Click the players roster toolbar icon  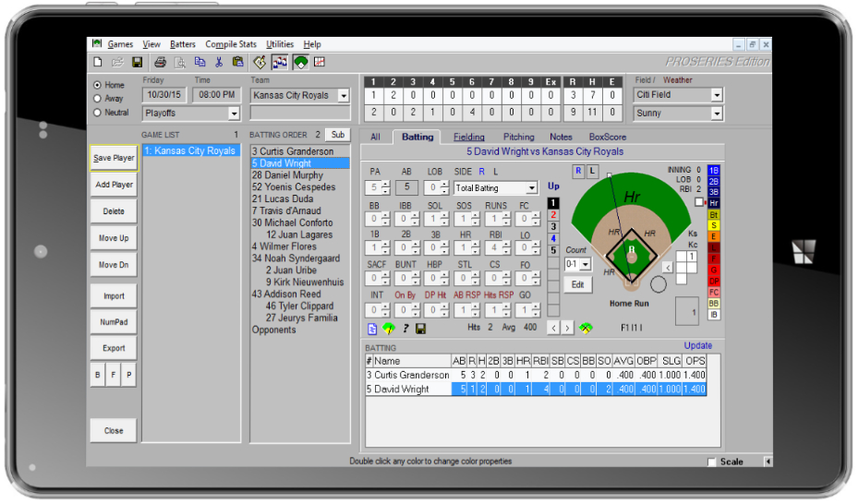tap(280, 62)
